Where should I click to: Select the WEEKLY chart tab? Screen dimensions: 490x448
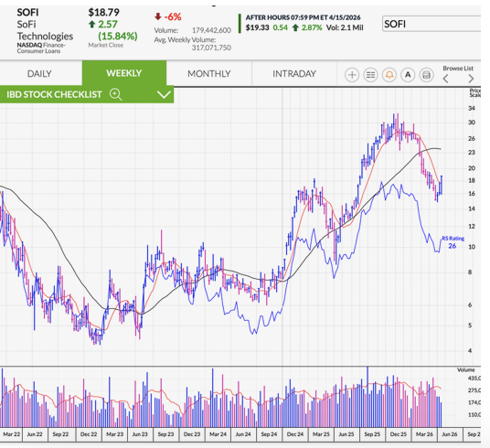(x=124, y=73)
